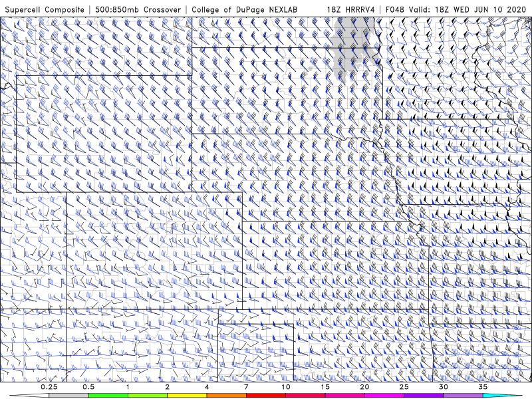Select the cyan above-35 arrow segment

pyautogui.click(x=502, y=396)
